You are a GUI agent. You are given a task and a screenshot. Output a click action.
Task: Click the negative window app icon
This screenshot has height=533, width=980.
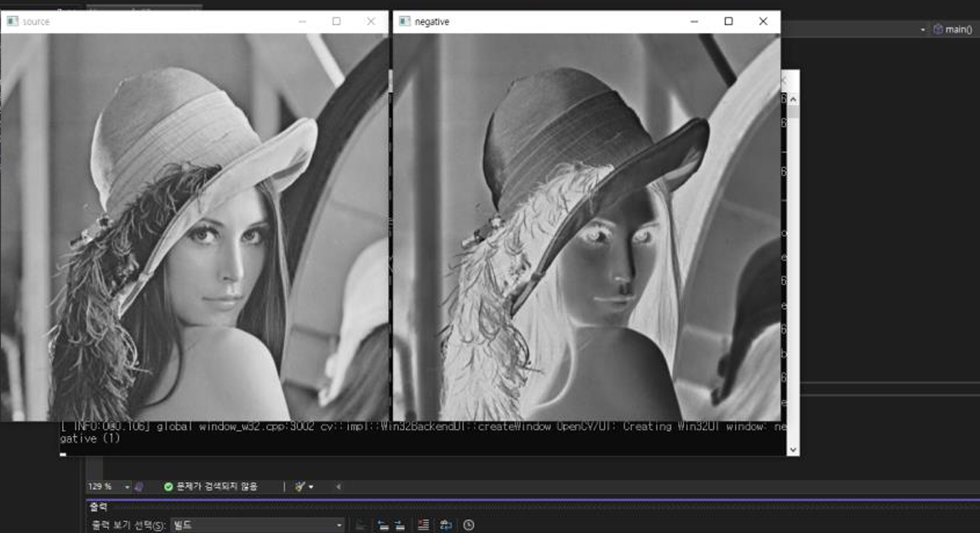[404, 21]
